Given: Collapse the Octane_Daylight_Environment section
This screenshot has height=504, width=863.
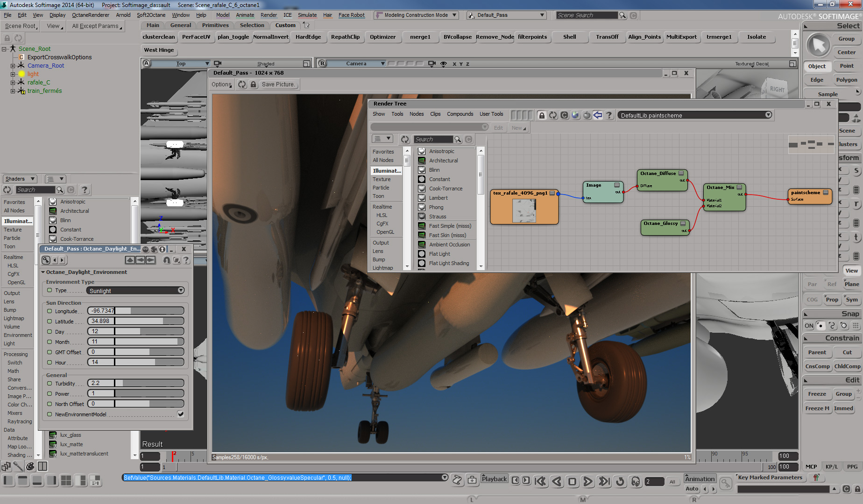Looking at the screenshot, I should pos(43,272).
